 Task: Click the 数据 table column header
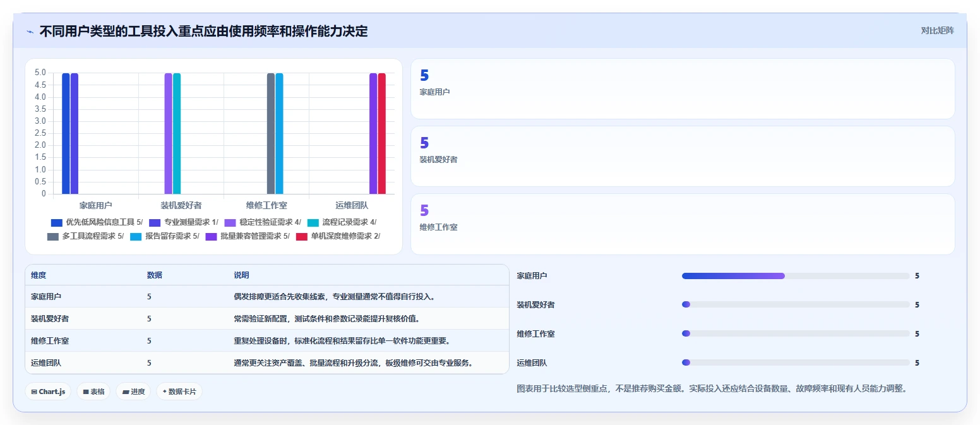pos(155,275)
